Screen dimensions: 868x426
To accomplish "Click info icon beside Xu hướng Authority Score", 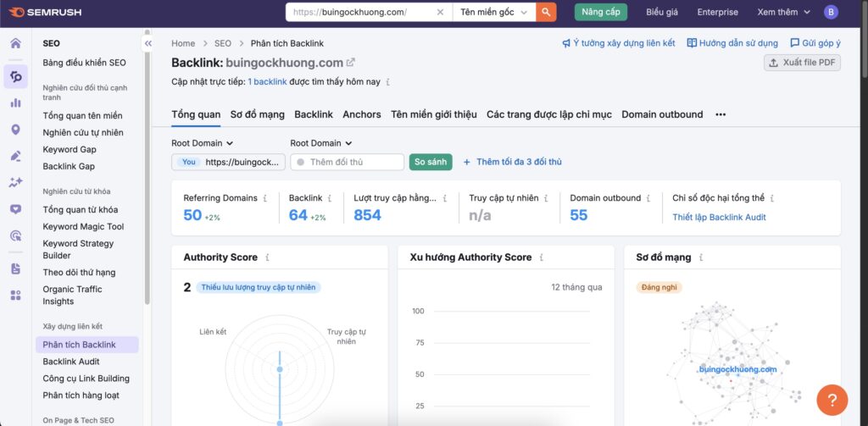I will pos(541,257).
